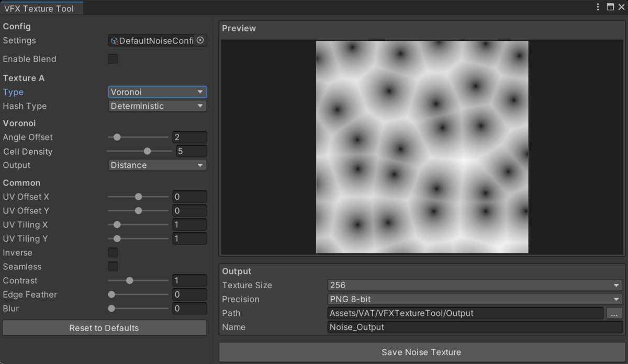Click the output Path text field

(465, 313)
